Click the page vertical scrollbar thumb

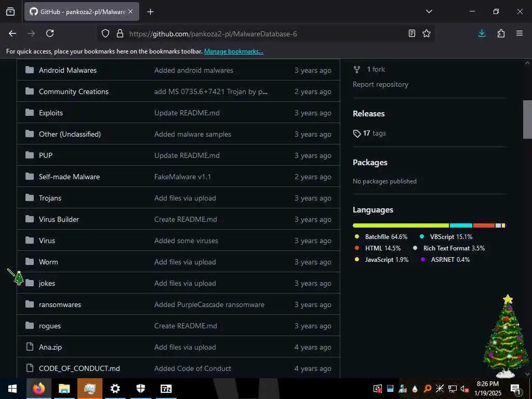point(527,119)
